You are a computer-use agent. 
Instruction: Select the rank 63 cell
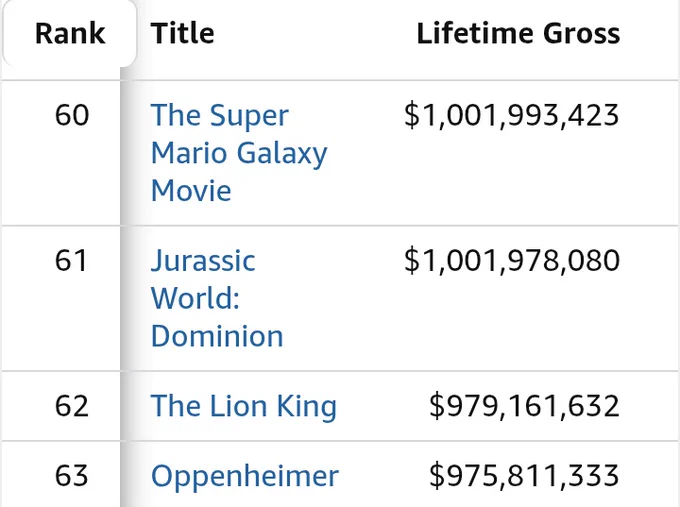[72, 476]
